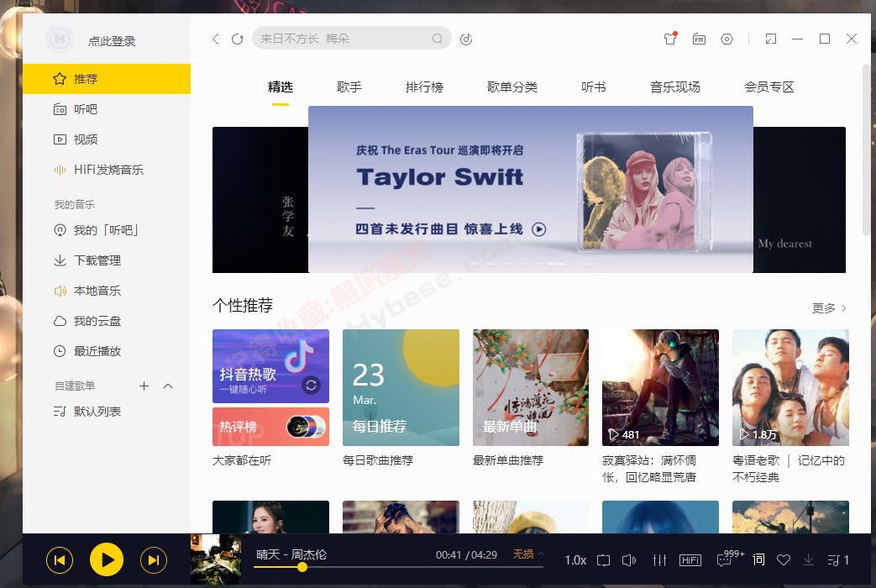Viewport: 876px width, 588px height.
Task: Collapse the 自建歌单 section
Action: click(168, 386)
